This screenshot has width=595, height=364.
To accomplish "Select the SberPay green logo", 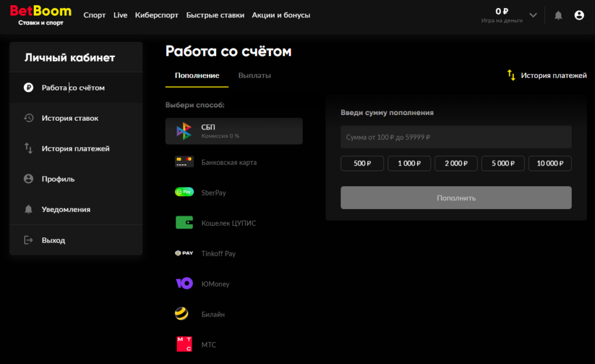I will (184, 192).
